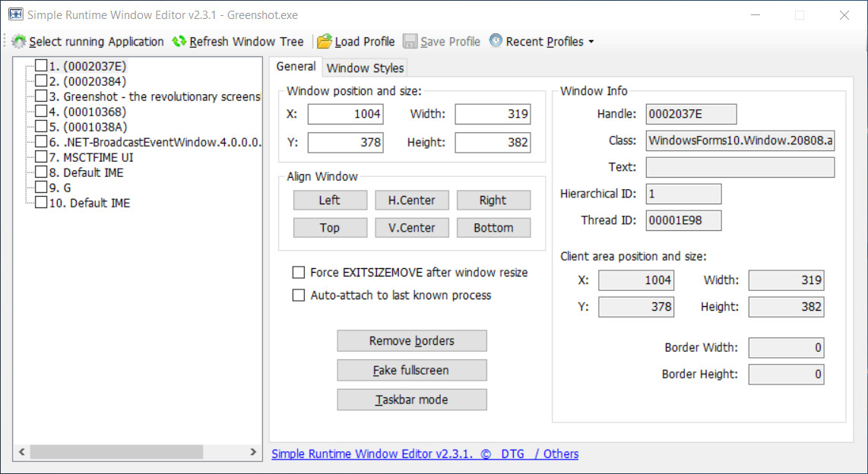Enable Auto-attach to last known process
This screenshot has width=868, height=474.
point(299,295)
